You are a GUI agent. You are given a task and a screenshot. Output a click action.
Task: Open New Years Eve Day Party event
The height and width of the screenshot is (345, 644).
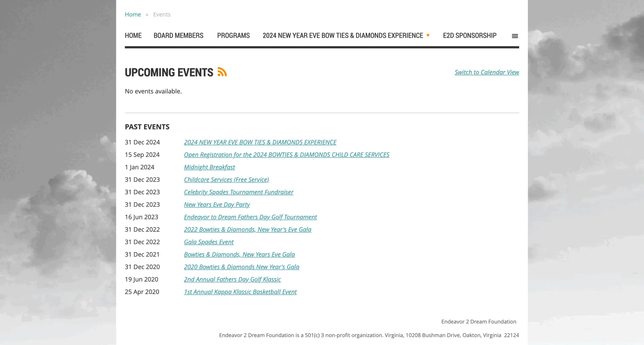(x=217, y=205)
